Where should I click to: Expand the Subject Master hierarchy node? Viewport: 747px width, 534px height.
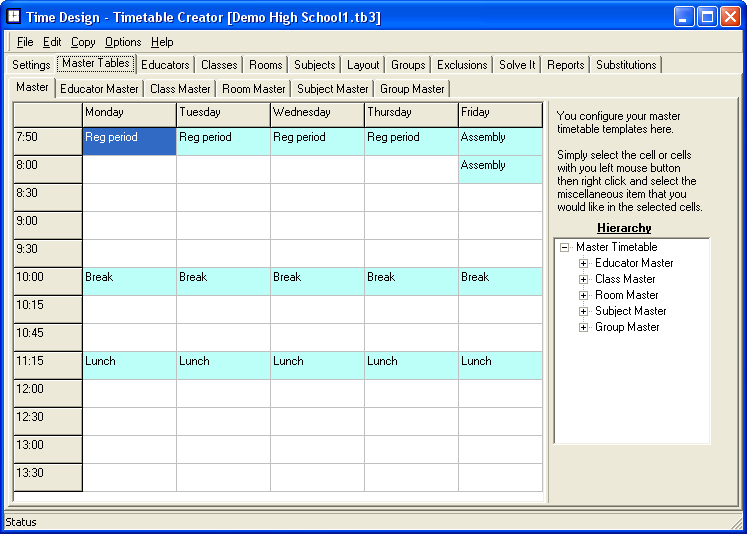[584, 311]
